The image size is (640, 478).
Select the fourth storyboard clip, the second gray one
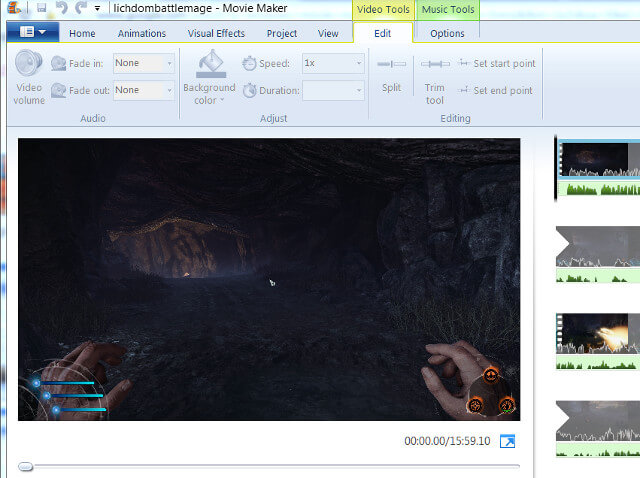[x=598, y=421]
